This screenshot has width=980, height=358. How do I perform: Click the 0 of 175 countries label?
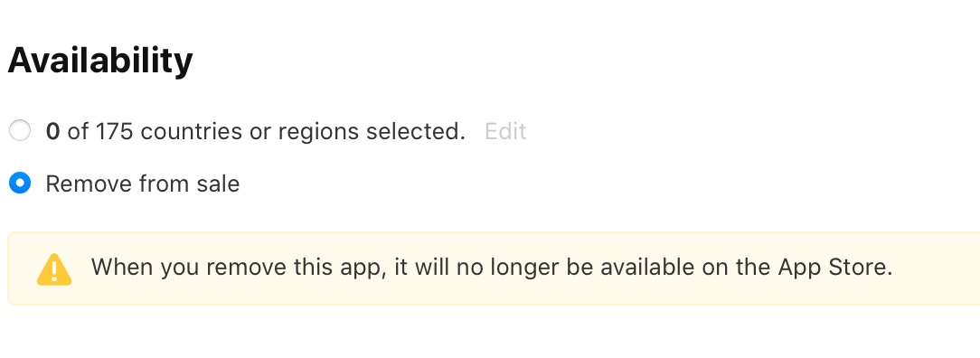[x=256, y=131]
